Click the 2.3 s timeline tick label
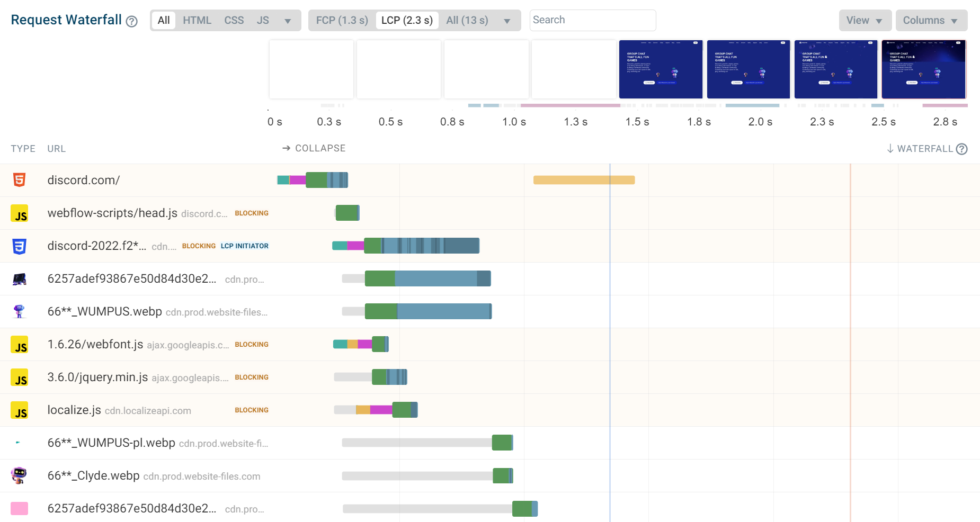Image resolution: width=980 pixels, height=522 pixels. [x=822, y=122]
